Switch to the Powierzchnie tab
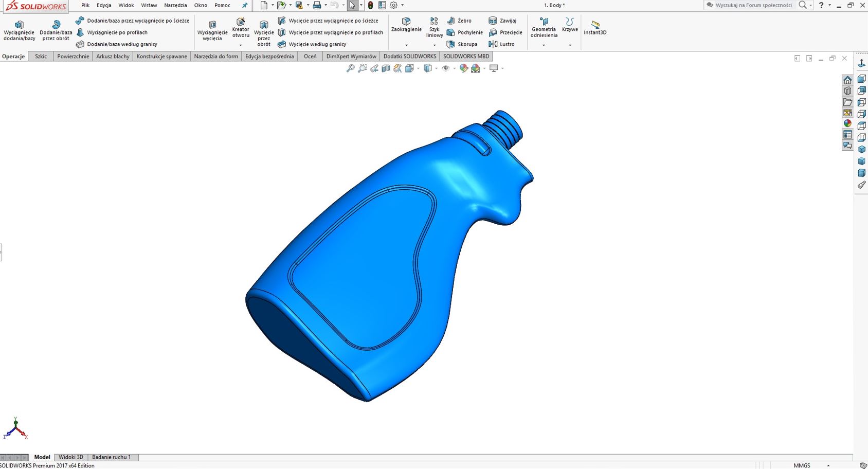 73,57
